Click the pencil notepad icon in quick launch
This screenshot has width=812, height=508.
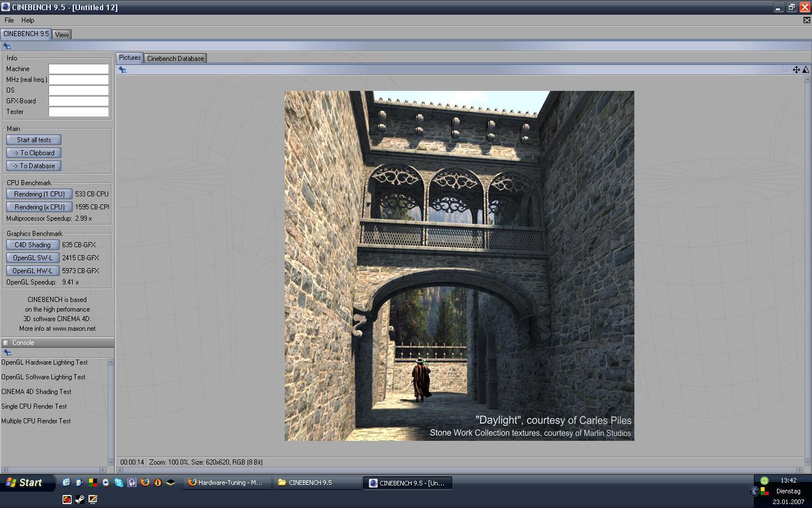point(93,499)
